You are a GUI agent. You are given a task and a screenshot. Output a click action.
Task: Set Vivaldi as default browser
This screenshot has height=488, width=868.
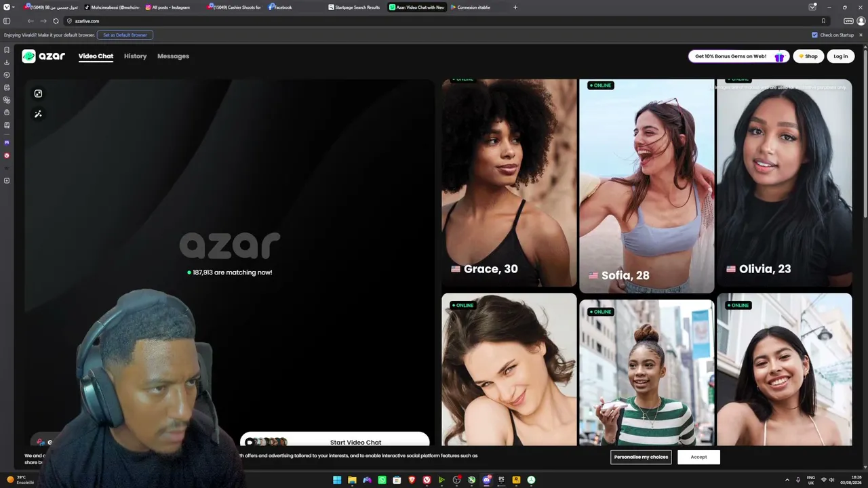pos(125,35)
